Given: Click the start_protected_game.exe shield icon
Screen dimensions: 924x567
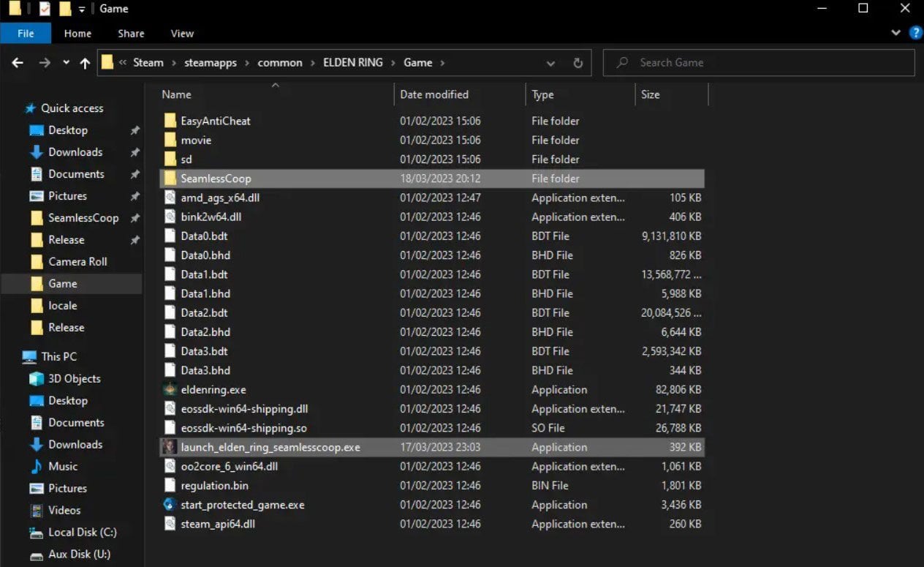Looking at the screenshot, I should coord(170,505).
